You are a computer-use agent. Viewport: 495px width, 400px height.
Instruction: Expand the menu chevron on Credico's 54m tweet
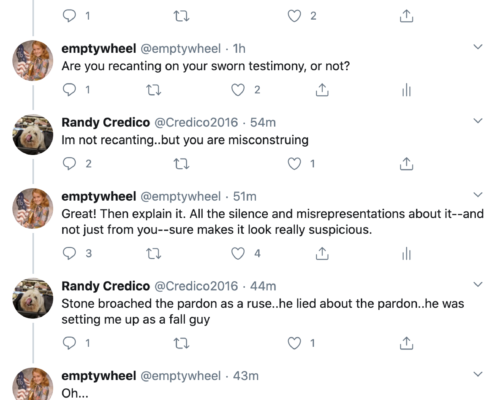[x=478, y=121]
